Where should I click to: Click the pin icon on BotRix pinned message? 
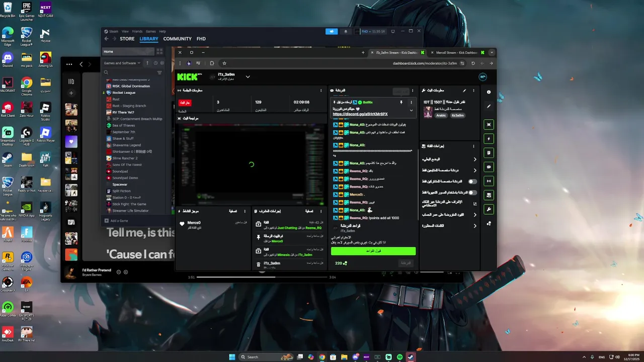click(401, 102)
